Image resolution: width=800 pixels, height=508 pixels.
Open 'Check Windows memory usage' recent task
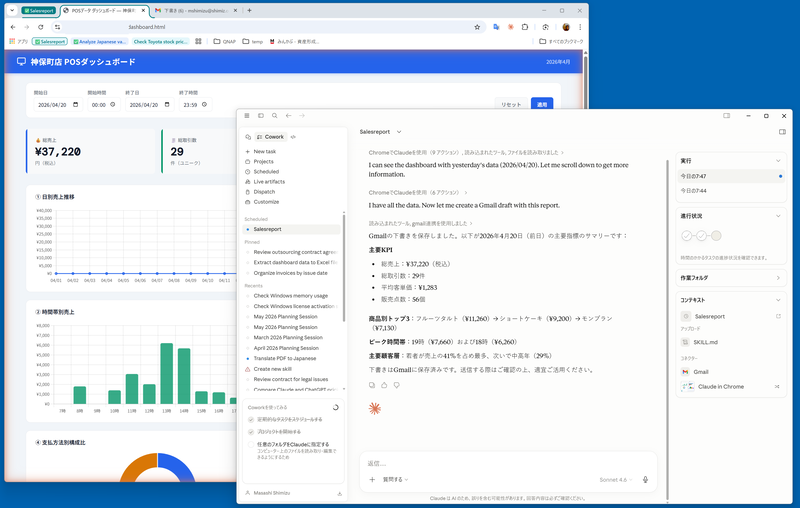291,296
